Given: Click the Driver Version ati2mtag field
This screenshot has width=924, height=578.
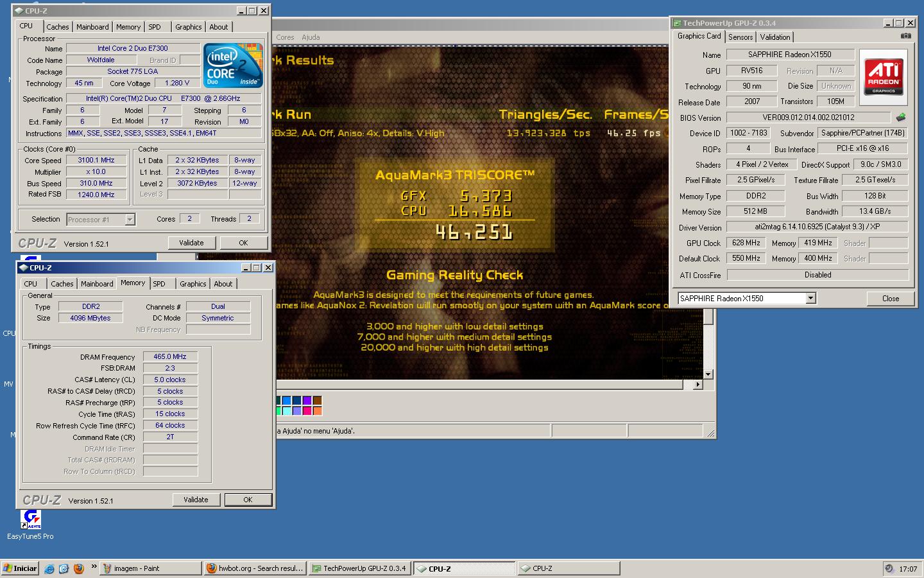Looking at the screenshot, I should pyautogui.click(x=817, y=227).
